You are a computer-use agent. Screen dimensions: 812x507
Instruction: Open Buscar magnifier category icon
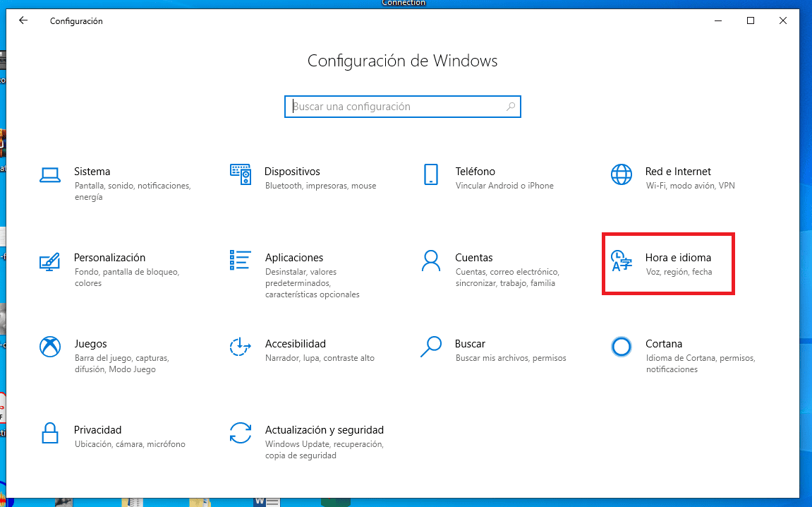431,347
